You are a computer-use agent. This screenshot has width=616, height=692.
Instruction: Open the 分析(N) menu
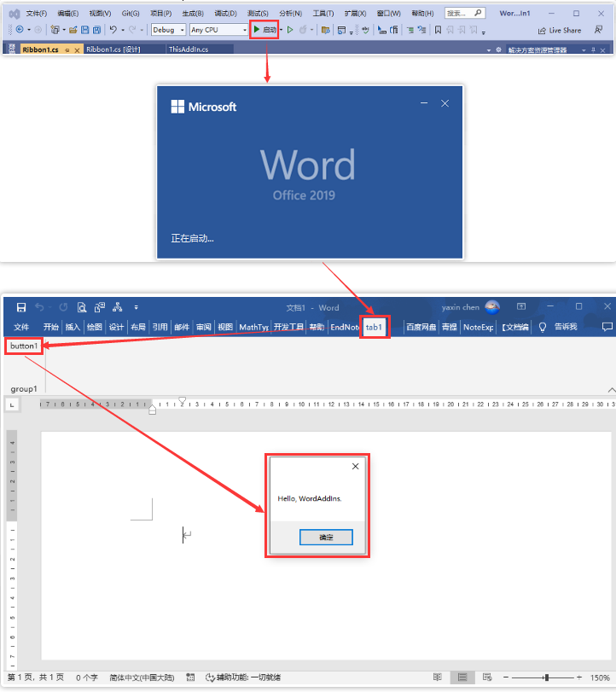click(x=290, y=14)
